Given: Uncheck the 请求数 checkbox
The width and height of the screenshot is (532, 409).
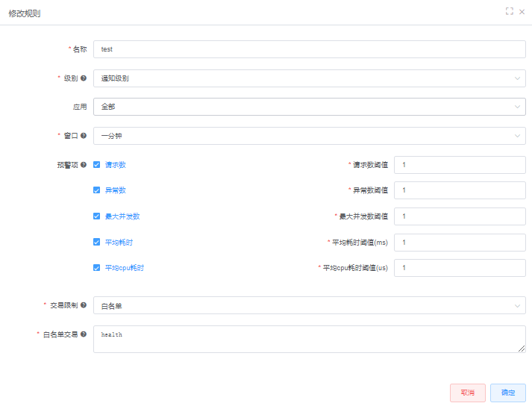Looking at the screenshot, I should pyautogui.click(x=97, y=165).
